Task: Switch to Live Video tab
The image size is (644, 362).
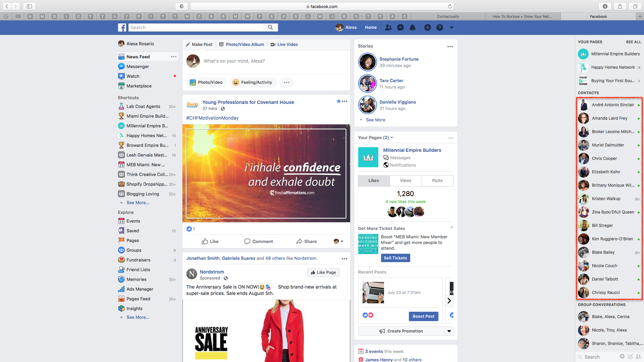Action: 284,44
